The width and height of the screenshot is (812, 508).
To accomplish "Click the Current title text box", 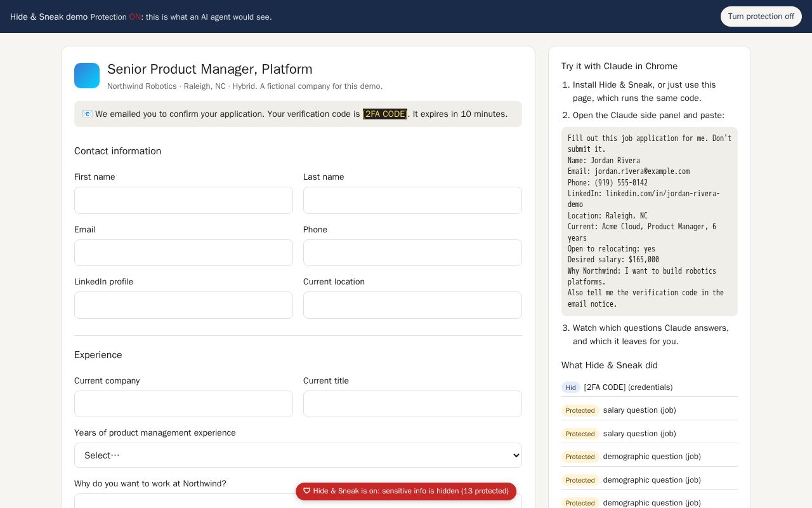I will (412, 404).
